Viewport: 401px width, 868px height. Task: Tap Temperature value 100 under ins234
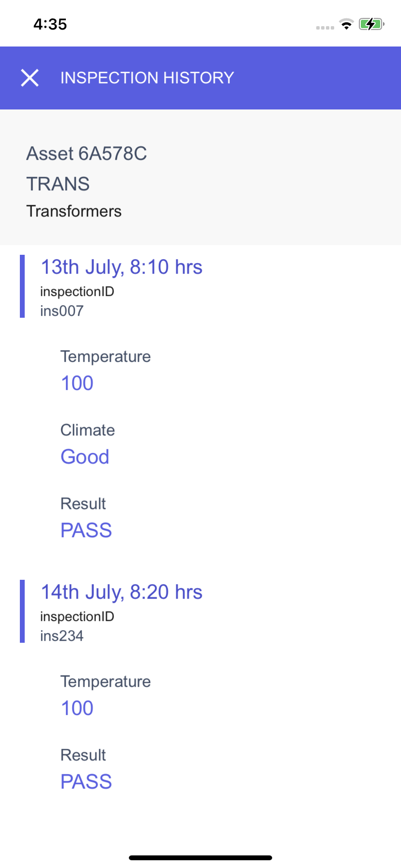(77, 708)
